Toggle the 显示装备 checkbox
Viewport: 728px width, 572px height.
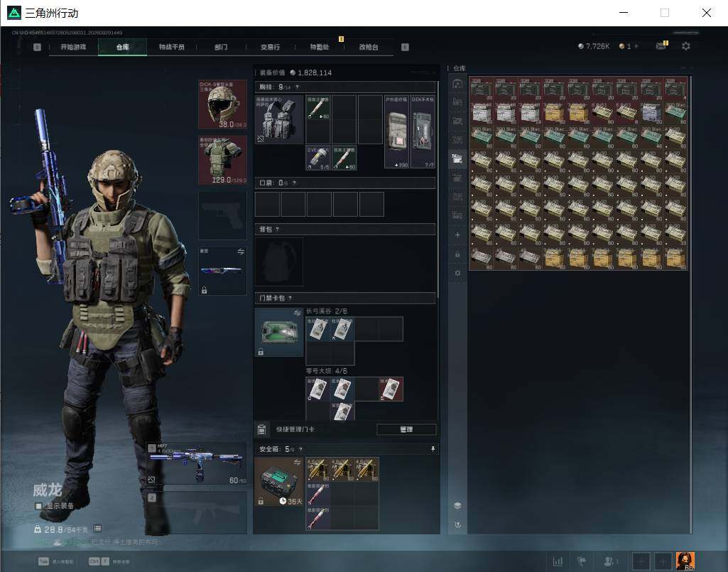click(x=39, y=506)
